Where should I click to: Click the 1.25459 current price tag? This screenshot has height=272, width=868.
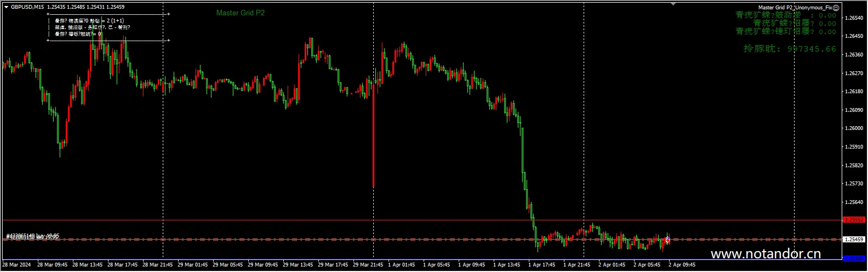[x=854, y=239]
